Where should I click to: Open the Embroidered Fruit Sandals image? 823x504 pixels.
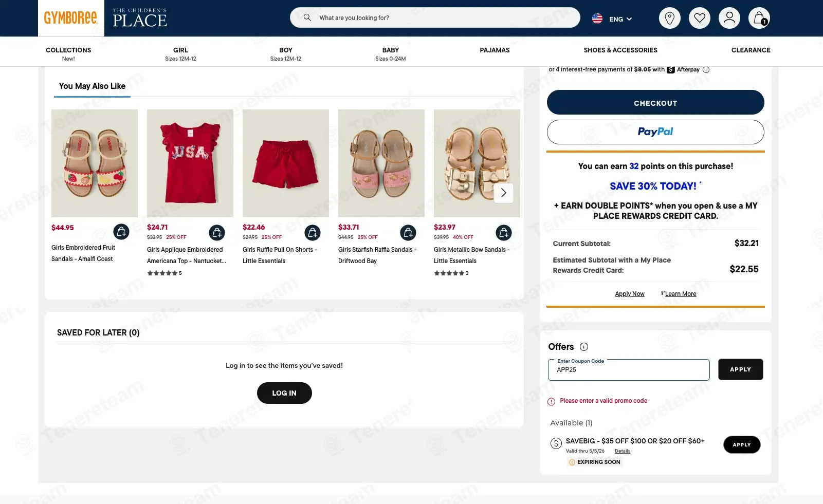tap(95, 163)
